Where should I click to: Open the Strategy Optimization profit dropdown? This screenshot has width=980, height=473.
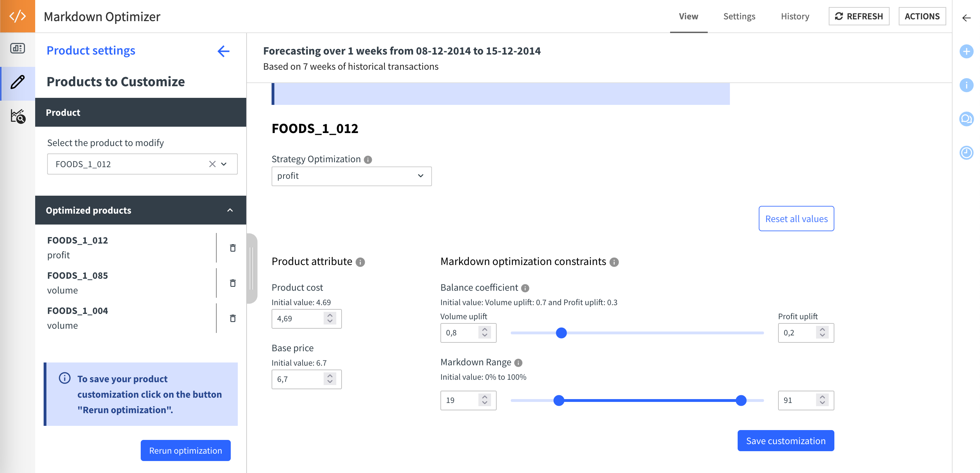pos(351,176)
